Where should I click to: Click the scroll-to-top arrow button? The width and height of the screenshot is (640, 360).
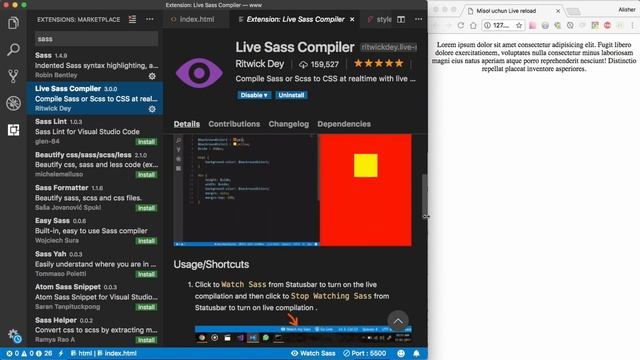coord(398,321)
